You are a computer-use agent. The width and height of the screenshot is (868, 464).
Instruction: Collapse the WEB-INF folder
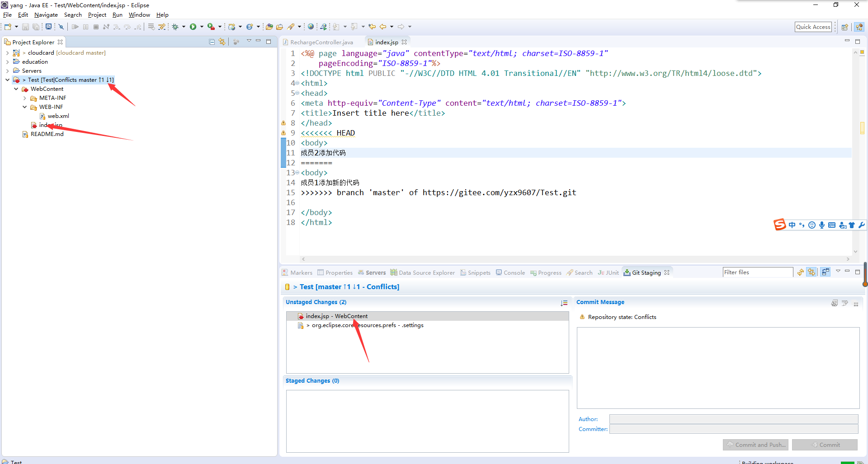point(24,107)
